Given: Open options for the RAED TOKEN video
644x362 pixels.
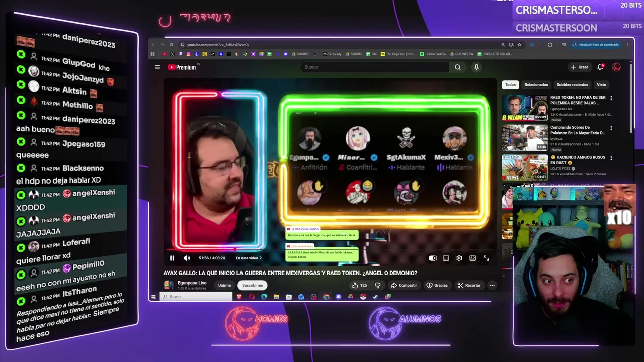Looking at the screenshot, I should tap(611, 98).
